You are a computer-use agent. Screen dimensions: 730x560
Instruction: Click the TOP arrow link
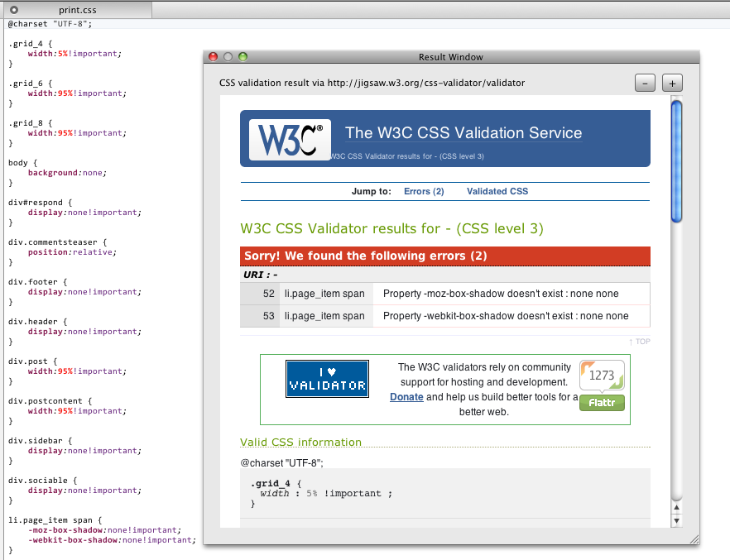pyautogui.click(x=640, y=342)
